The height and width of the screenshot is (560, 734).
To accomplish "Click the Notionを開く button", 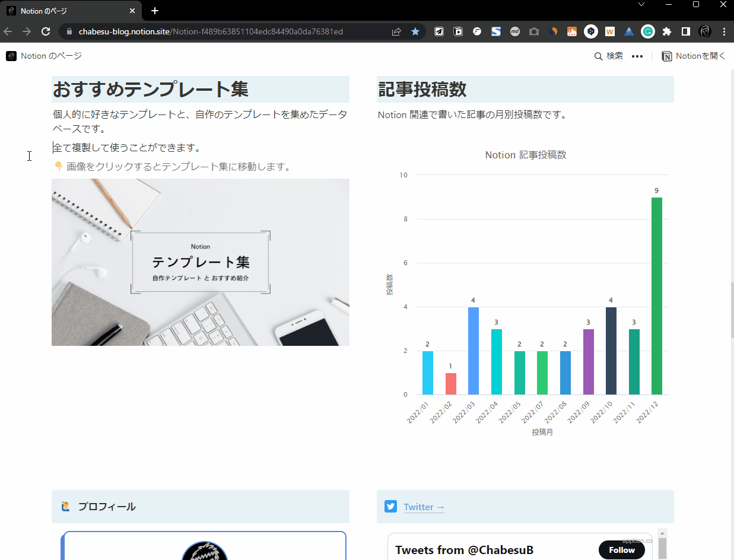I will pos(694,56).
